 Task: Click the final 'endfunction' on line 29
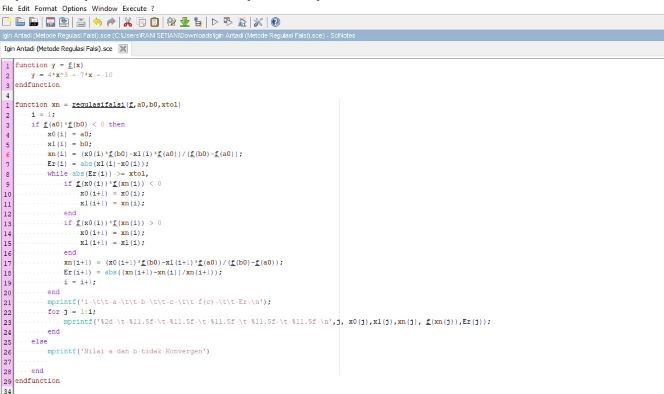(x=38, y=381)
